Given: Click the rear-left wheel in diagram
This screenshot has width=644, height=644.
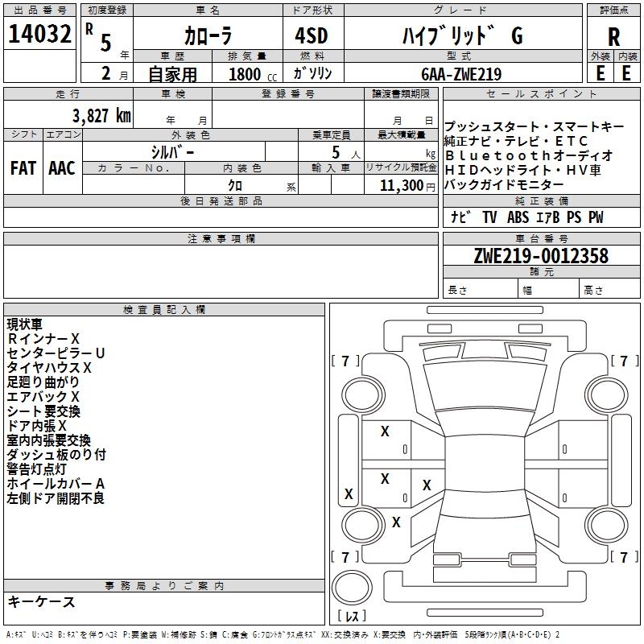Looking at the screenshot, I should click(x=363, y=525).
